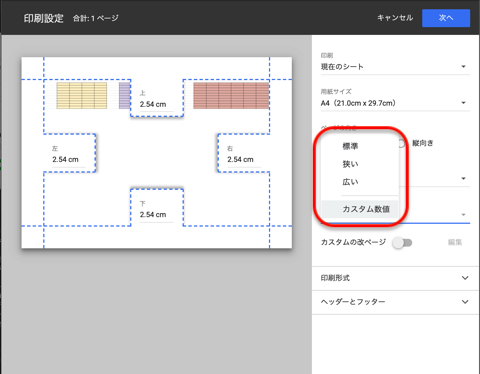
Task: Click the 次へ button
Action: click(x=446, y=18)
